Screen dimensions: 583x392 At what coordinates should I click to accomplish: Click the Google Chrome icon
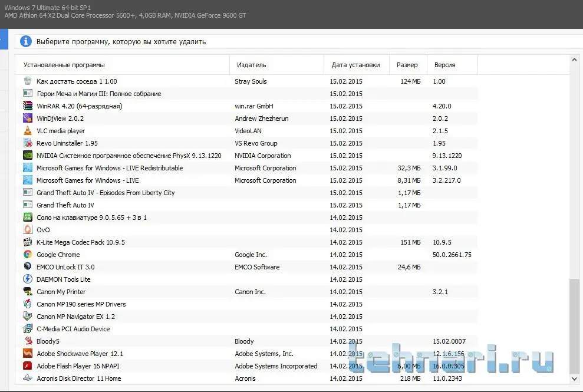click(x=28, y=254)
